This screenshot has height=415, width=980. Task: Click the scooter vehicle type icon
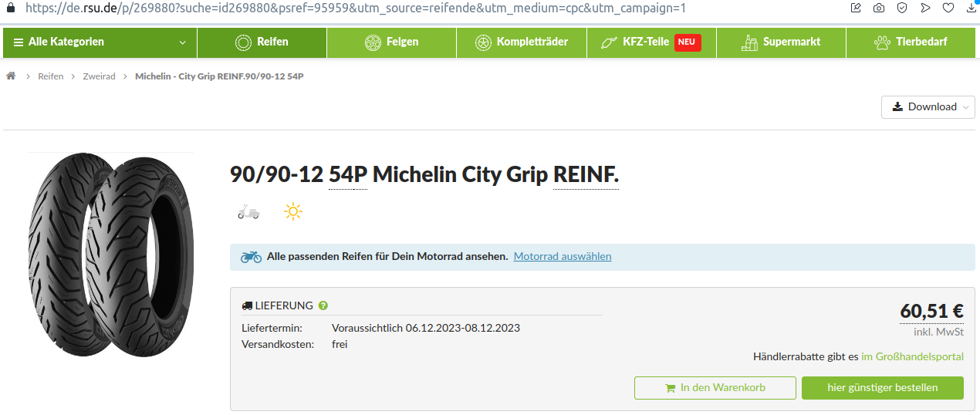tap(248, 211)
